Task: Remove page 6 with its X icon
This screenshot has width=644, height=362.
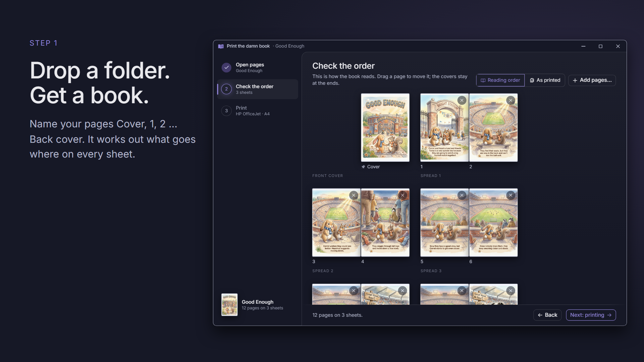Action: [x=511, y=195]
